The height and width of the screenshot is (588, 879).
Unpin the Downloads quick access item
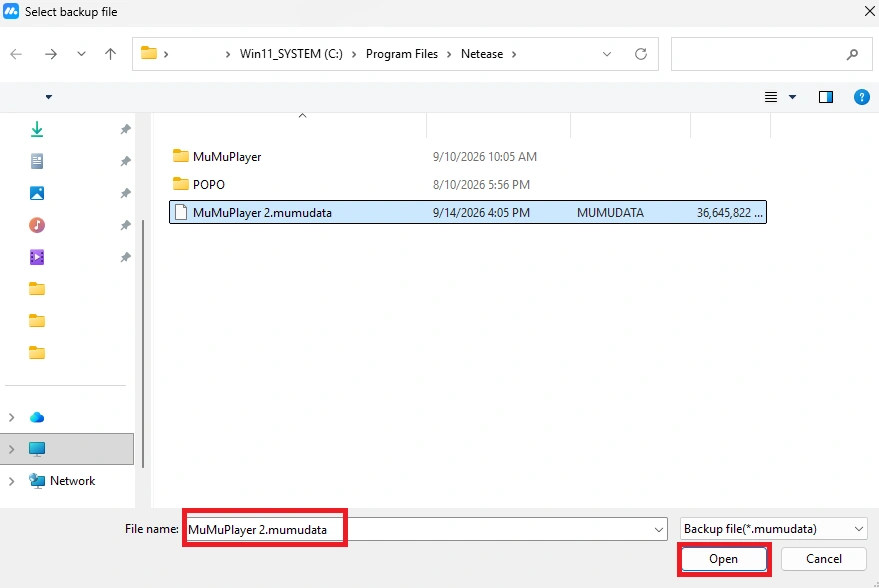click(x=126, y=129)
